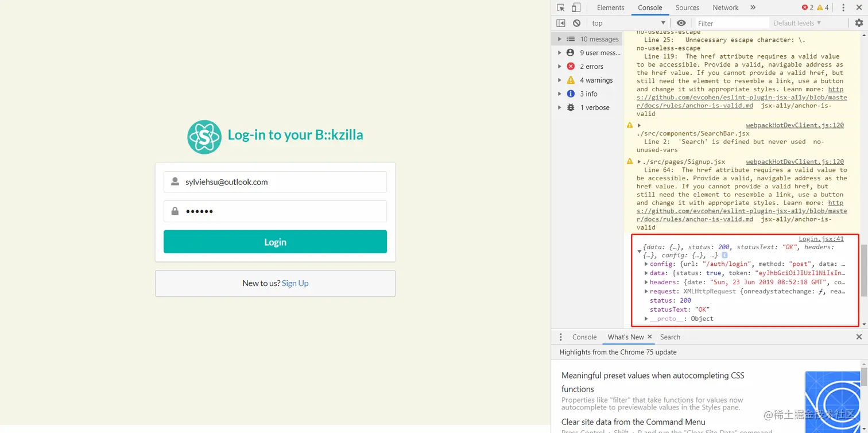This screenshot has height=433, width=868.
Task: Select the red errors icon in sidebar
Action: click(x=571, y=67)
